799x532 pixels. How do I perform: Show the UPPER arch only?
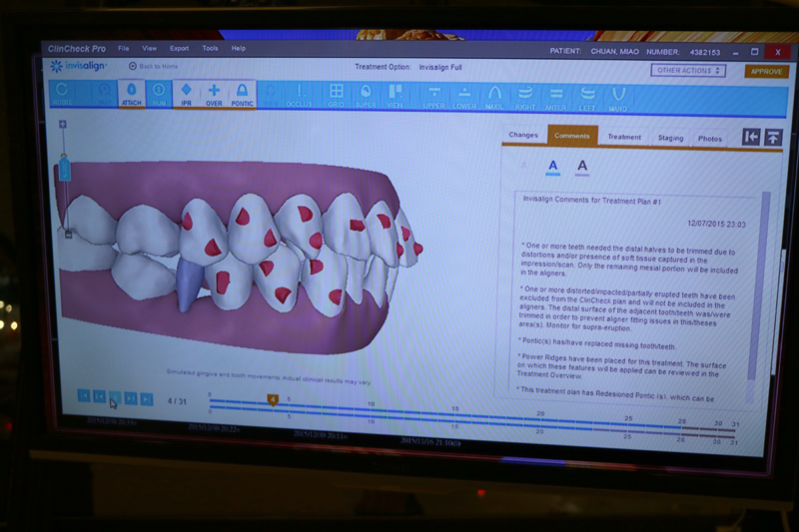tap(434, 97)
